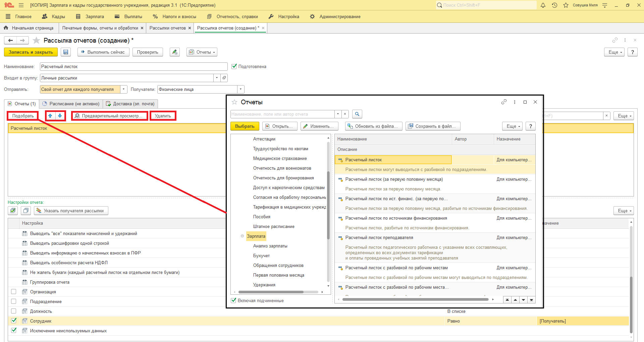644x342 pixels.
Task: Click the pencil-with-checkmark icon next to Проверить
Action: tap(174, 52)
